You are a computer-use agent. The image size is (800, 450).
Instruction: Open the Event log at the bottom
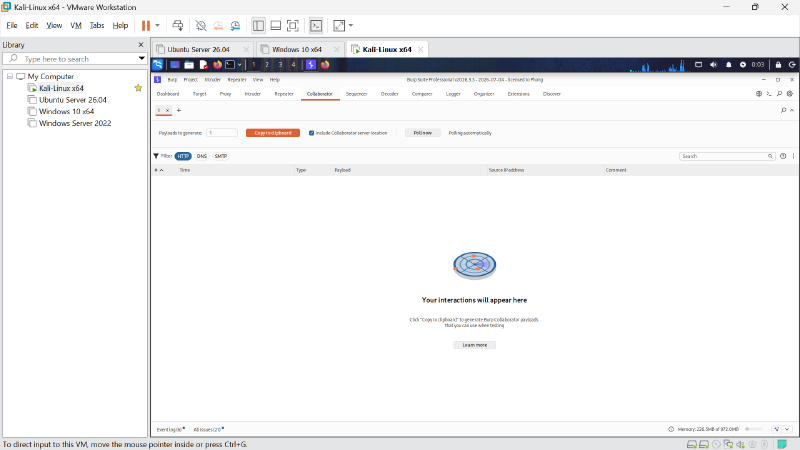[x=170, y=430]
